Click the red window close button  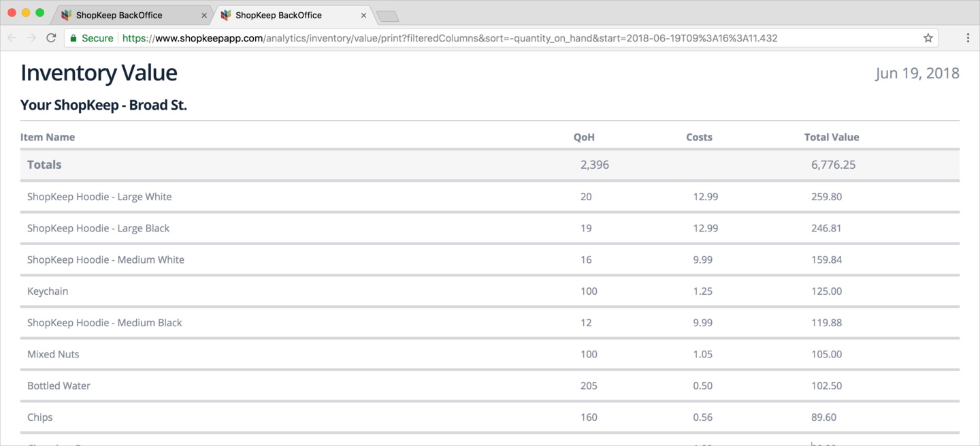tap(12, 13)
